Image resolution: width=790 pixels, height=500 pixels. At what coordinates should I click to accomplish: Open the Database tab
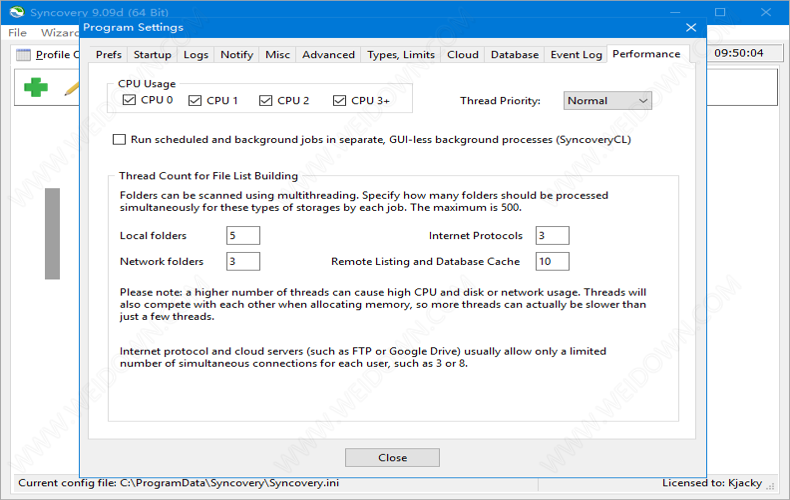tap(514, 54)
